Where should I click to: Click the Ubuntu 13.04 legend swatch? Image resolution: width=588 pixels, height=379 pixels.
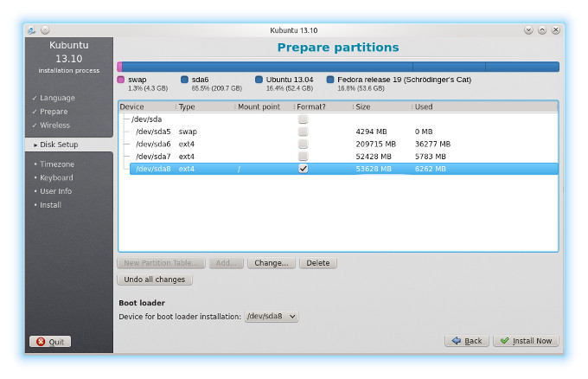coord(259,80)
